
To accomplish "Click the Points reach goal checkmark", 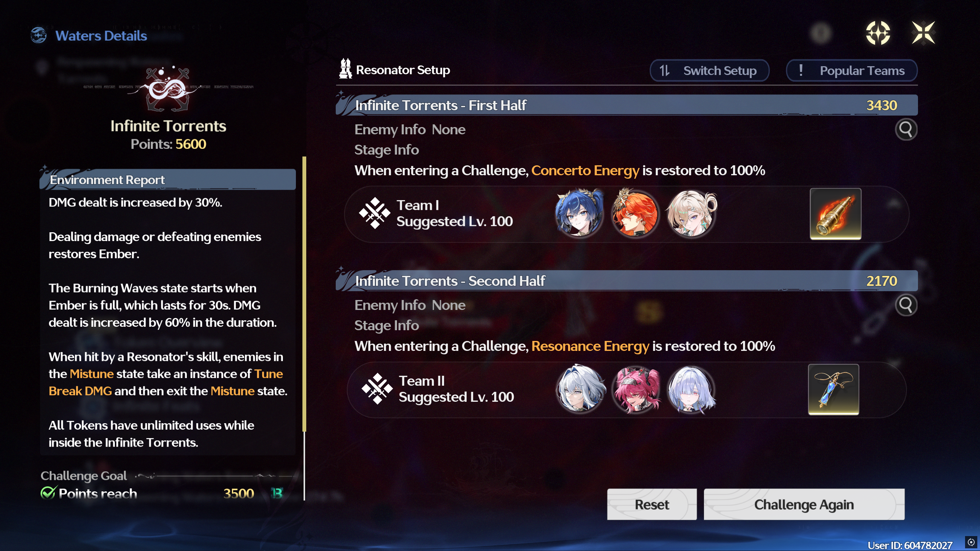I will tap(49, 492).
